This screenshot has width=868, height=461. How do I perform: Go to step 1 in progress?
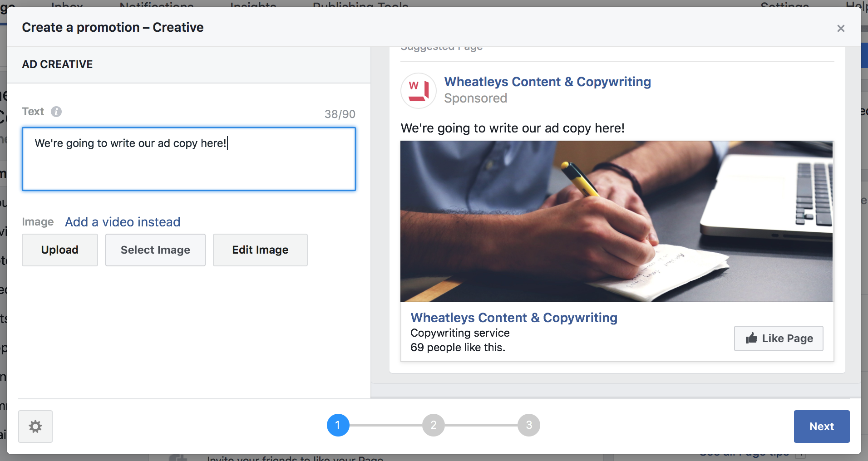point(338,425)
